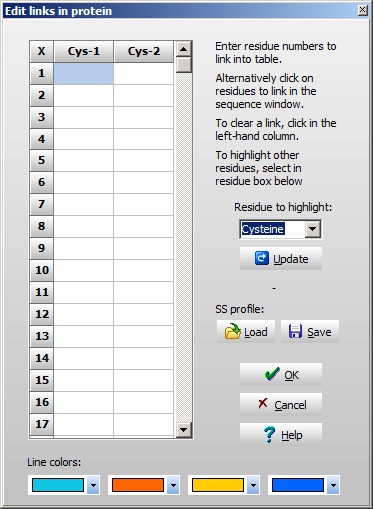Expand the orange line color dropdown
Viewport: 373px width, 509px height.
pos(173,485)
